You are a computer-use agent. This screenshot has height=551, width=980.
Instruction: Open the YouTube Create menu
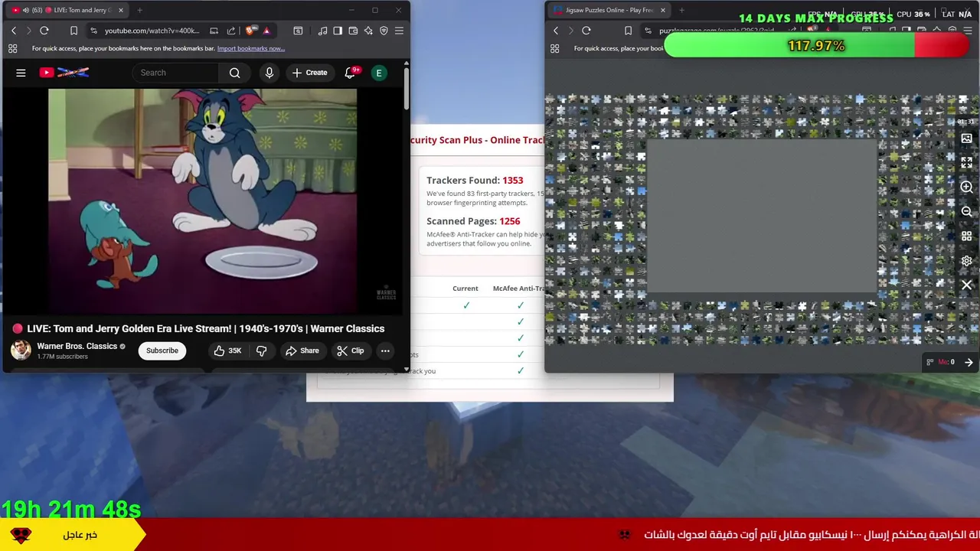coord(309,73)
